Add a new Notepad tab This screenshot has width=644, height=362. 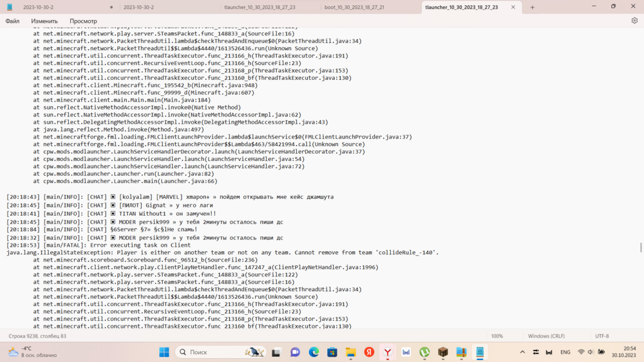(x=533, y=7)
